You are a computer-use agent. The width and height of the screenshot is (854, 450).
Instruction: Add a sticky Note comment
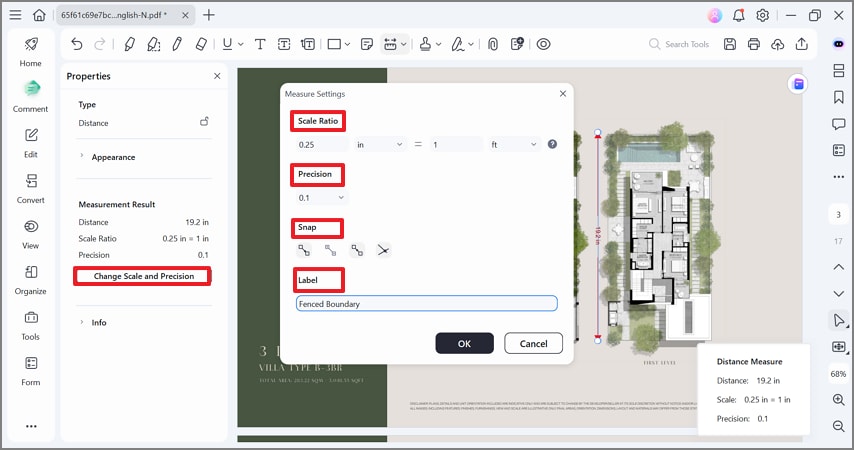pyautogui.click(x=367, y=44)
